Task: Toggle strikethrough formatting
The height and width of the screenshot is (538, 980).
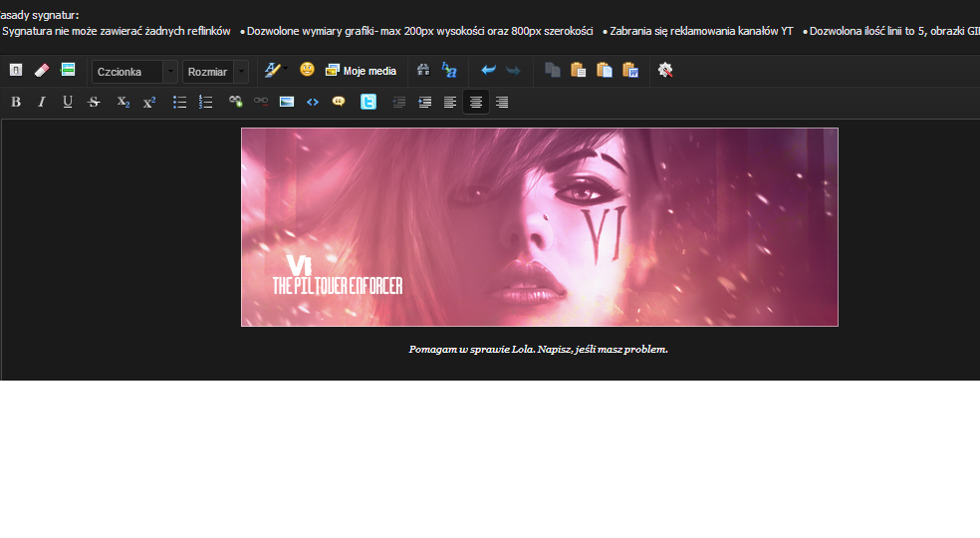Action: tap(94, 102)
